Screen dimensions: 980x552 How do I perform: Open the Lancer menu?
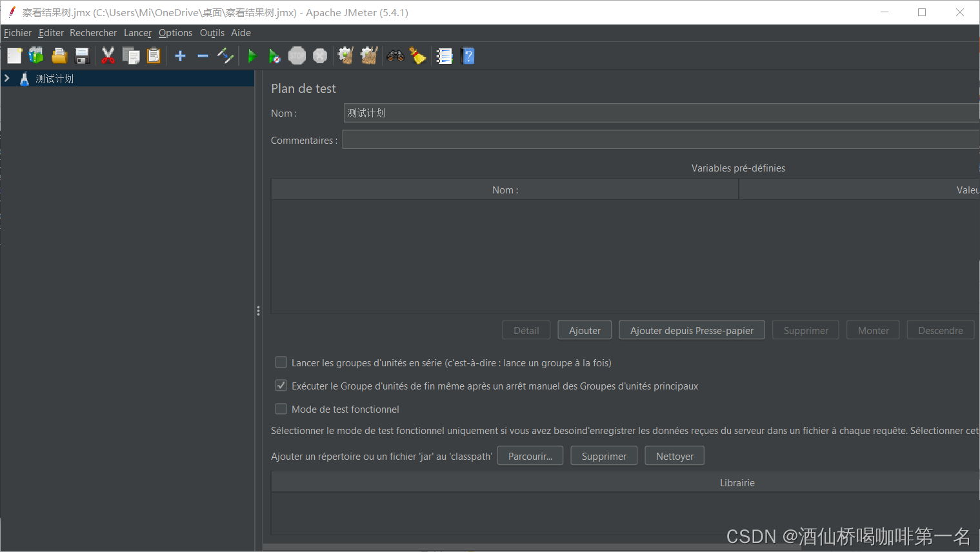(137, 33)
